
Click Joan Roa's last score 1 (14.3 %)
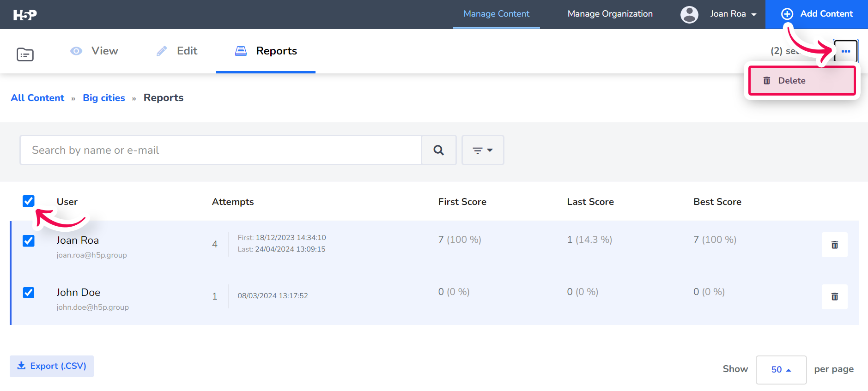pyautogui.click(x=589, y=240)
